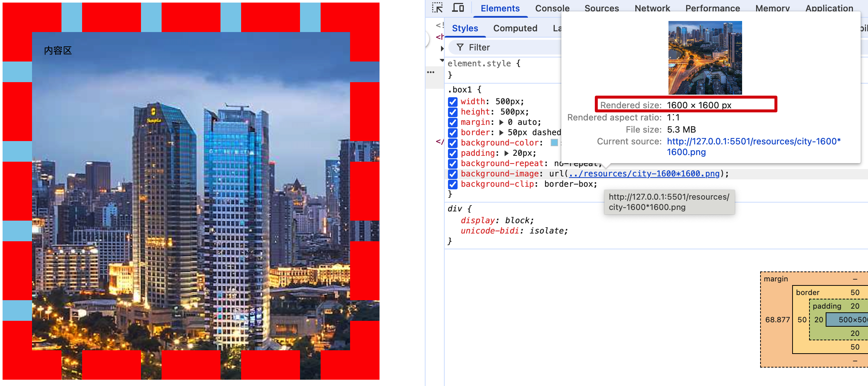Click the 内容区 text in the page

(58, 50)
